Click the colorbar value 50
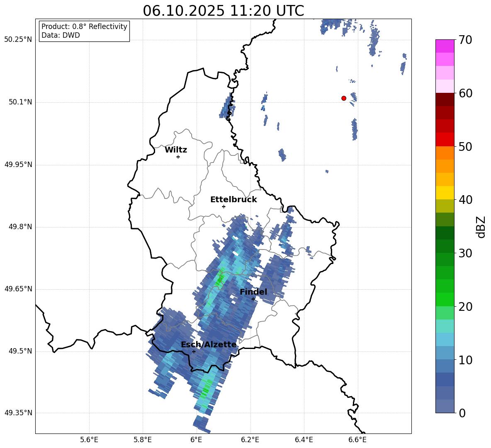 (466, 147)
